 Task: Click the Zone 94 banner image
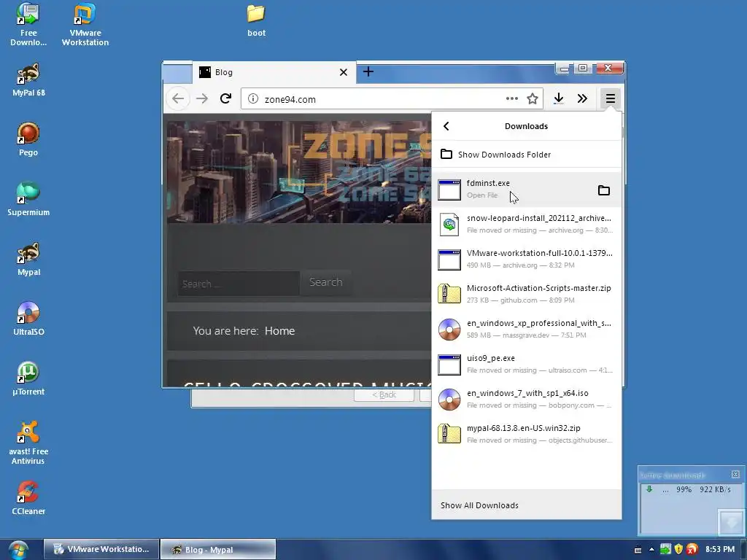click(x=298, y=172)
